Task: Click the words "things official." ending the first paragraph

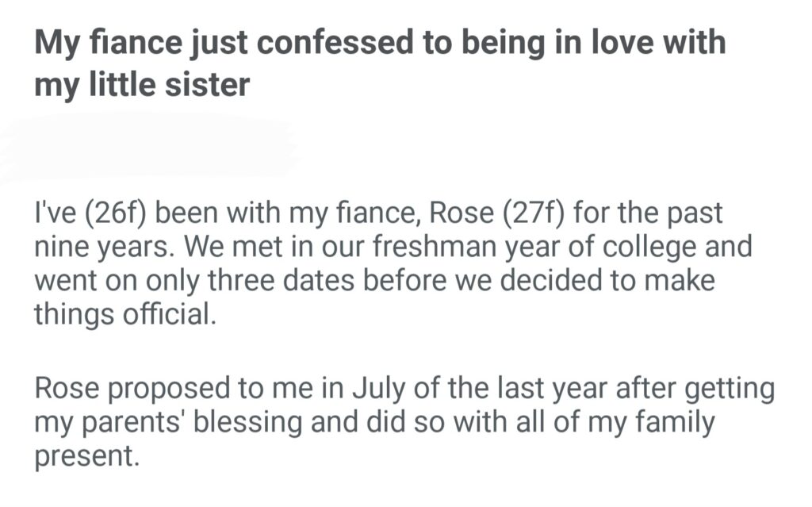Action: (x=124, y=314)
